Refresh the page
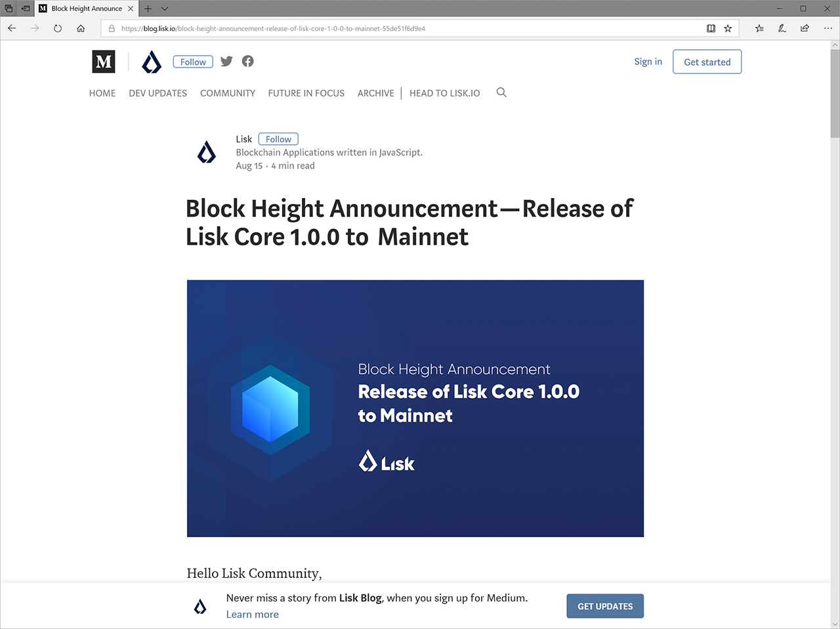The height and width of the screenshot is (629, 840). click(58, 28)
